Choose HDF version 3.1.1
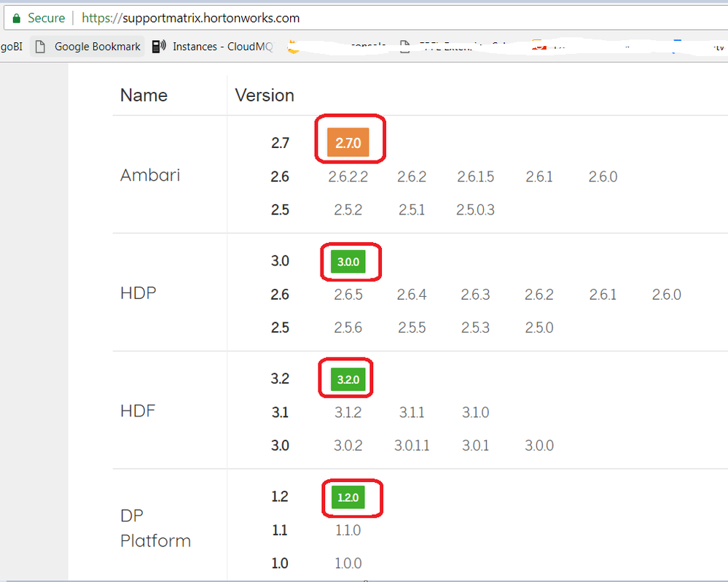The image size is (728, 582). click(412, 412)
